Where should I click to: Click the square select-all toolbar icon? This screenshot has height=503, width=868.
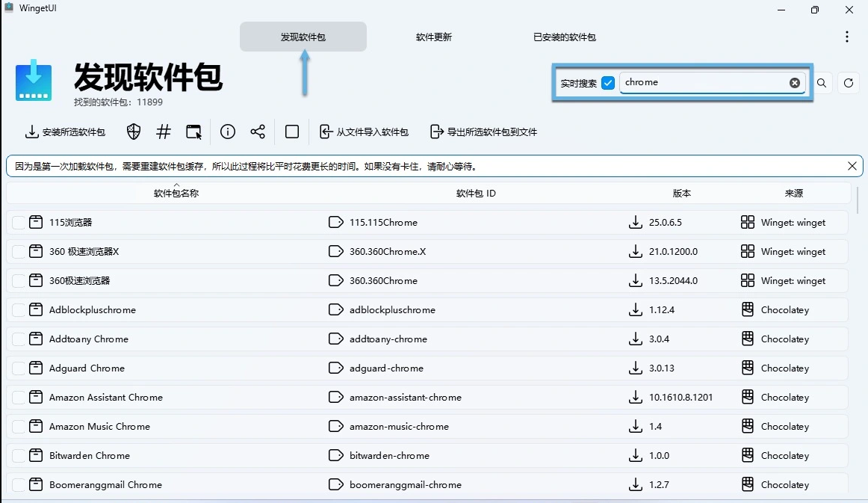pyautogui.click(x=292, y=132)
